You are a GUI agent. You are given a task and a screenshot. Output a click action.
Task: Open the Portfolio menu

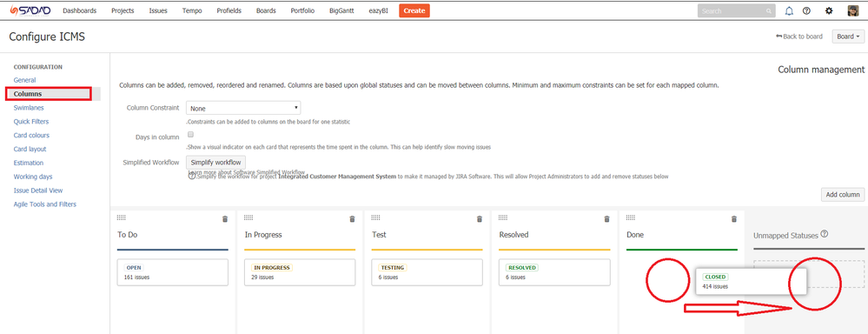tap(303, 10)
